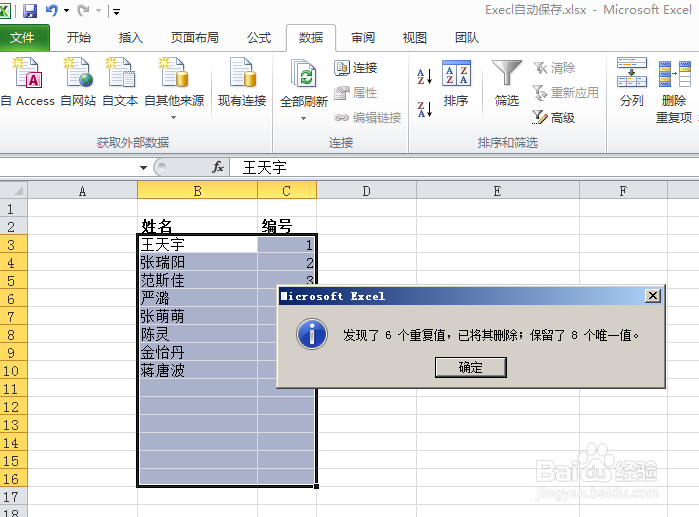
Task: Click cell containing 严潞
Action: click(197, 298)
